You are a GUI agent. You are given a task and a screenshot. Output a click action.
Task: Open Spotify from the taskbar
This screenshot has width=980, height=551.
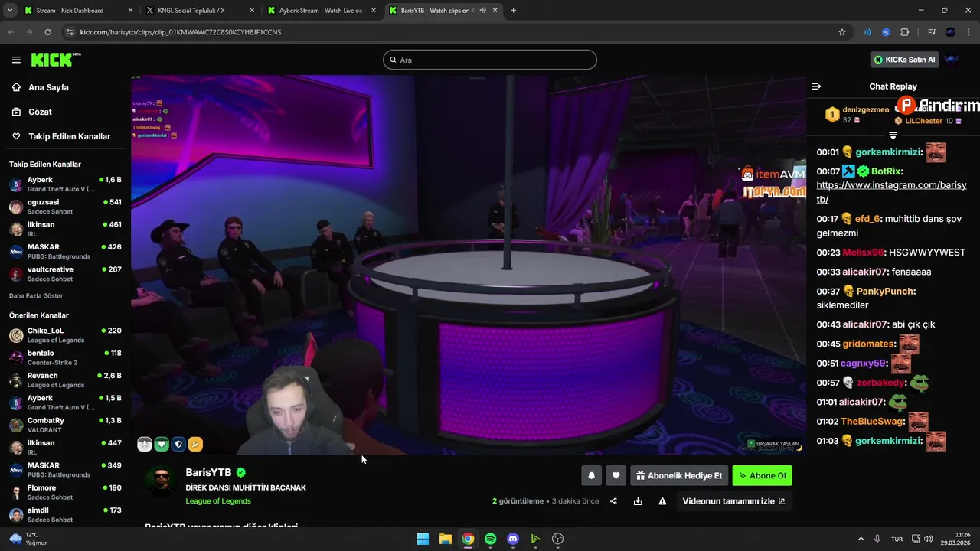(x=490, y=539)
